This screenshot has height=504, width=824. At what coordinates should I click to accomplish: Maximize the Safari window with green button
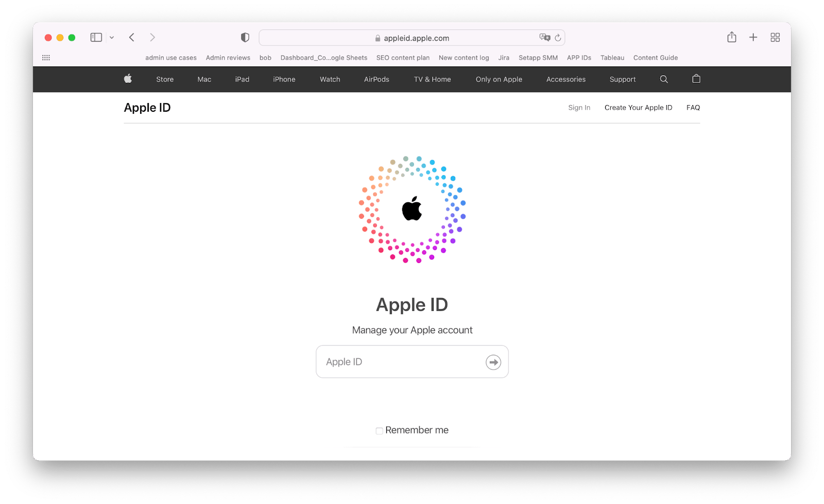coord(72,38)
